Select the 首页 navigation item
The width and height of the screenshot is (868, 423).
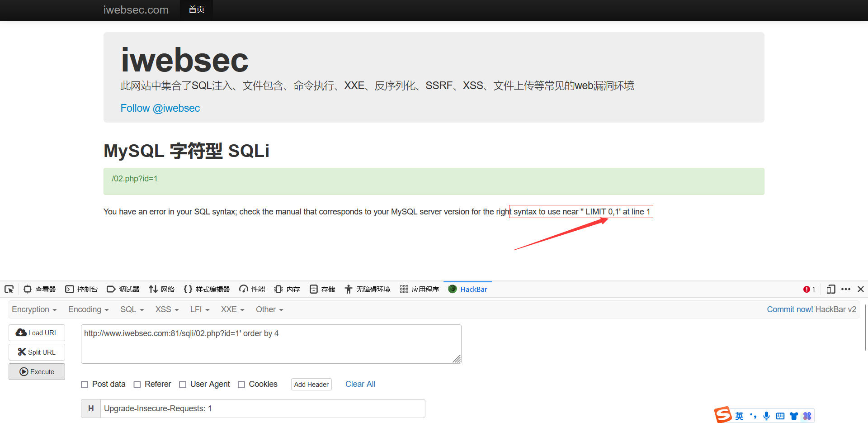196,10
